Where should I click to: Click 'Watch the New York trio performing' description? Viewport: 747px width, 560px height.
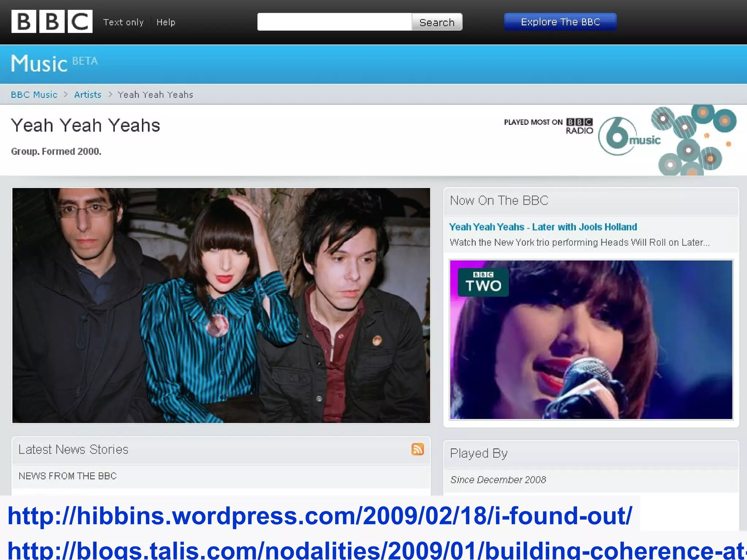click(x=580, y=242)
